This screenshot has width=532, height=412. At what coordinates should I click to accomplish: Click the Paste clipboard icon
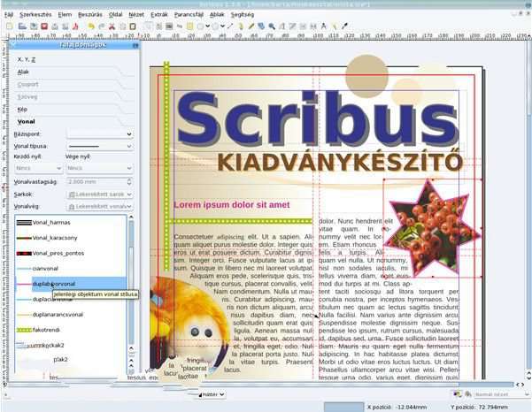133,27
